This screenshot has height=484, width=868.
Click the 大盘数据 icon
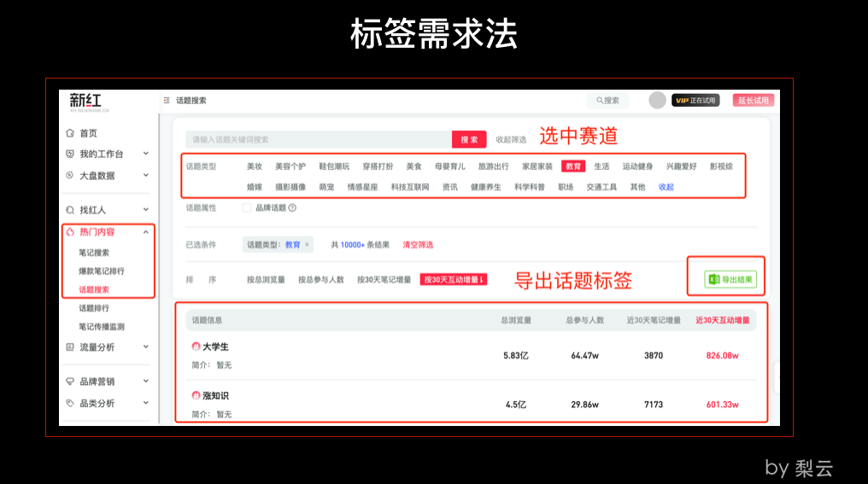70,175
